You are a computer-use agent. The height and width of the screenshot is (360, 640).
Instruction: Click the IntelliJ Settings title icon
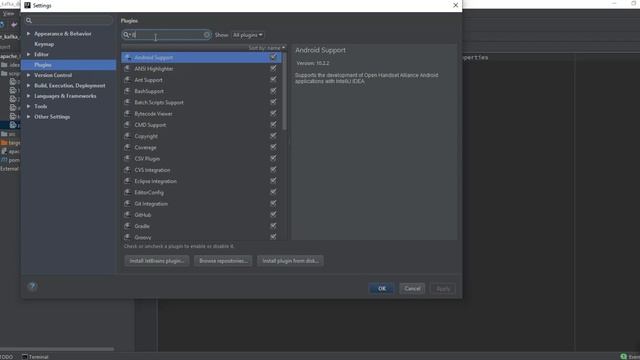[27, 5]
